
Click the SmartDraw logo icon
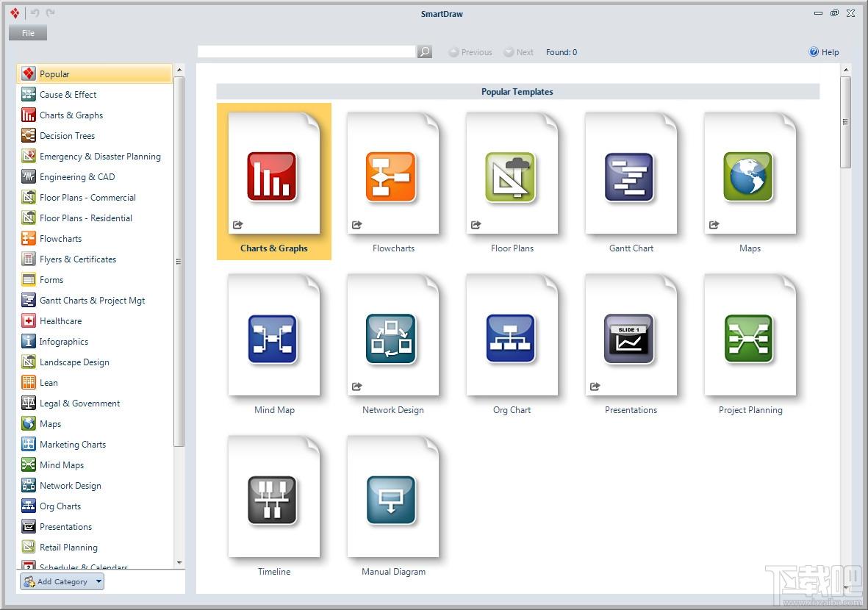pyautogui.click(x=15, y=12)
